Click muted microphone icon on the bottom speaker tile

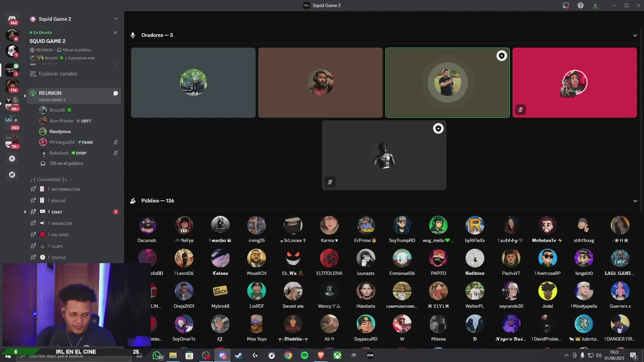(x=330, y=182)
